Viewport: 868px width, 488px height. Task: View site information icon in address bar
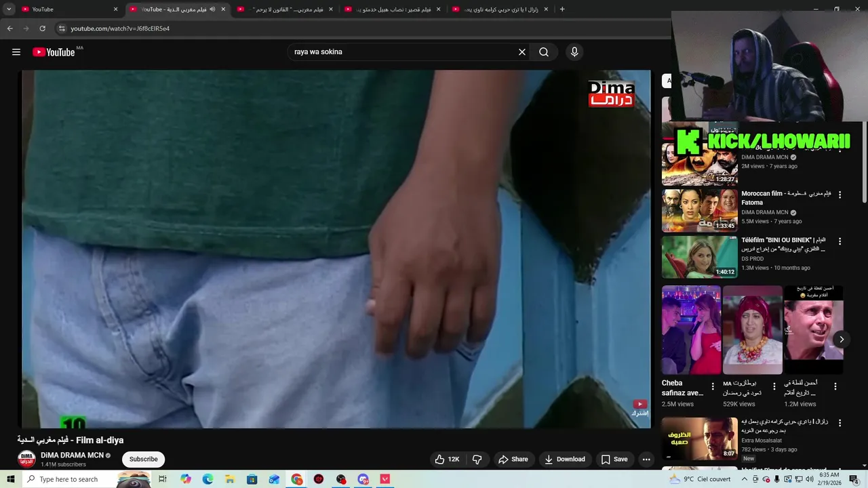point(61,28)
